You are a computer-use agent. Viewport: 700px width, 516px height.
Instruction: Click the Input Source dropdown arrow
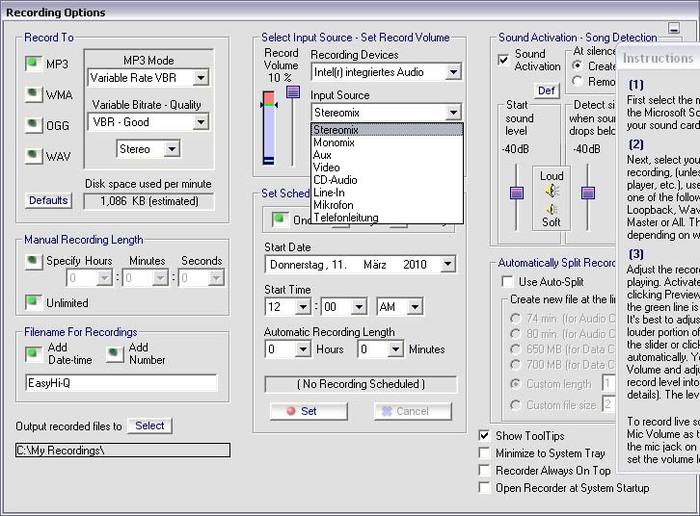click(x=454, y=112)
